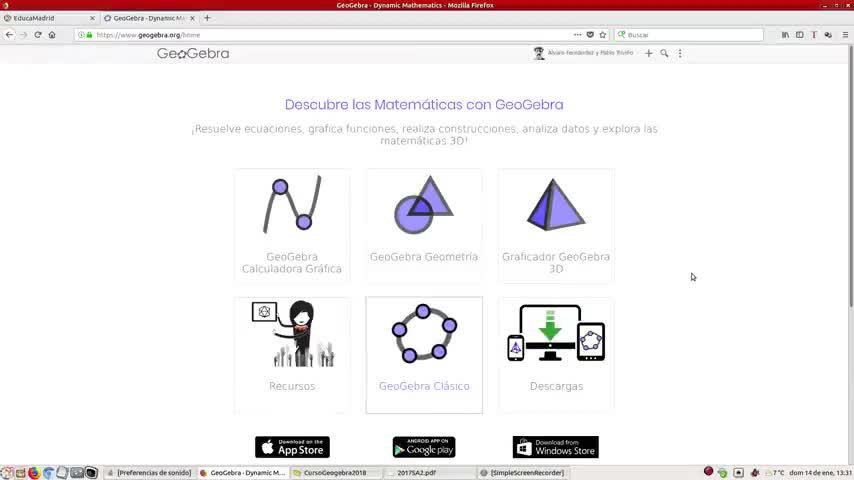Open profile name Álvaro Fernández y Pablo Triviño
Viewport: 854px width, 480px height.
point(590,53)
